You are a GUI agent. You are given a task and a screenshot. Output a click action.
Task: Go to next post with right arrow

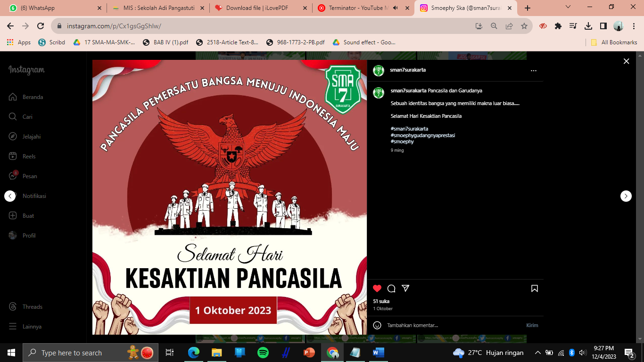[626, 196]
